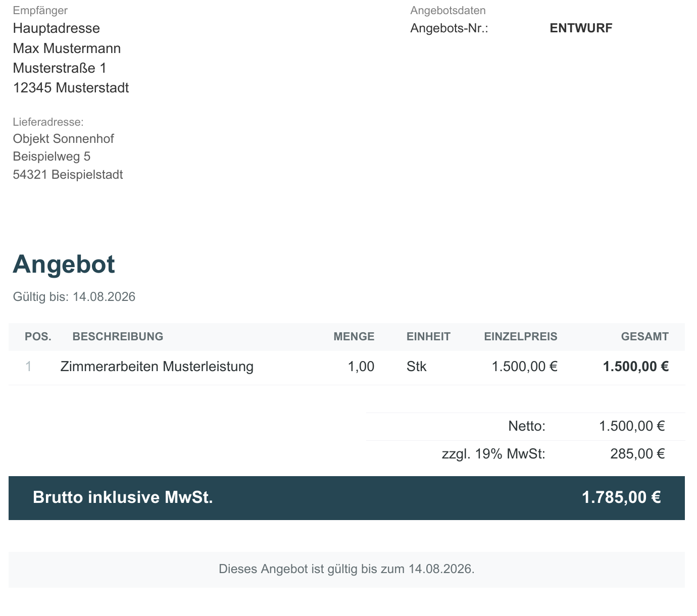Click 'Brutto inklusive MwSt.' label
This screenshot has width=697, height=616.
point(123,497)
